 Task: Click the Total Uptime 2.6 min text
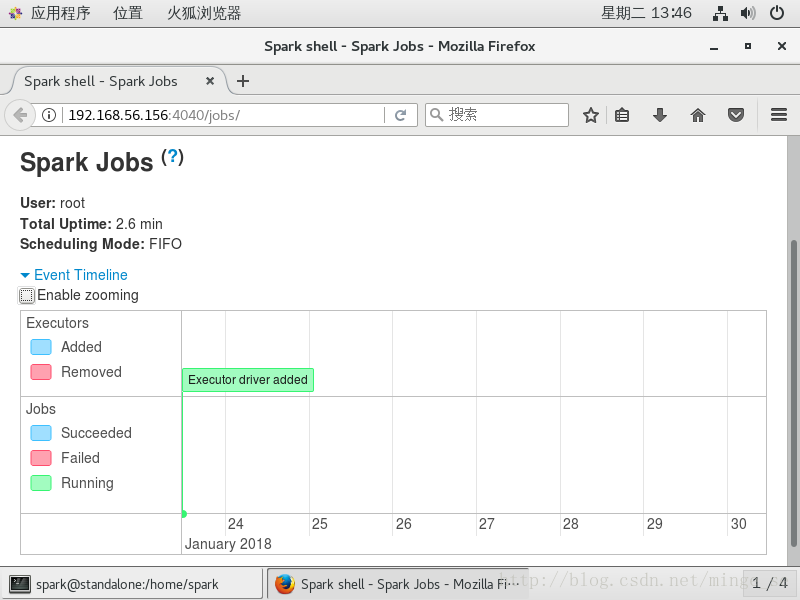pyautogui.click(x=91, y=224)
